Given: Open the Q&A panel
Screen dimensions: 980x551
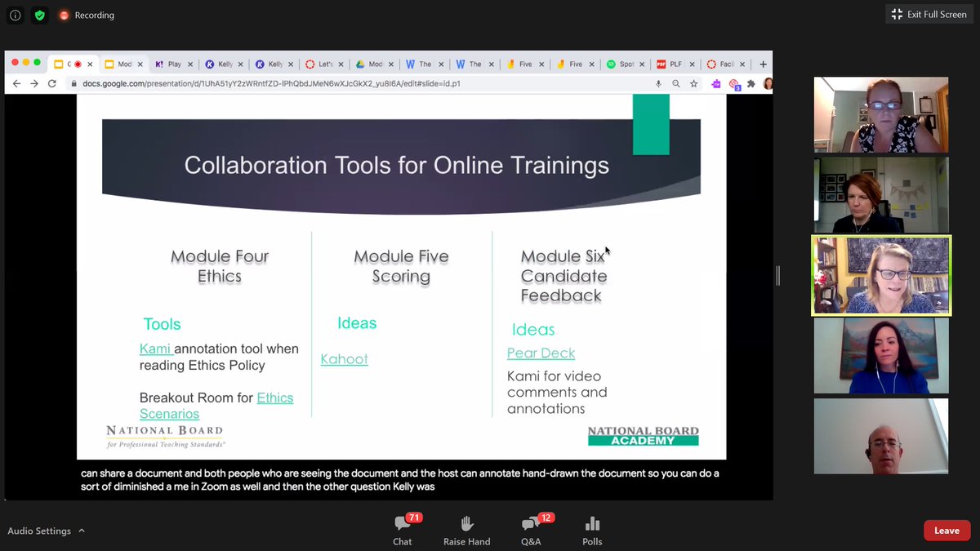Looking at the screenshot, I should pyautogui.click(x=530, y=530).
